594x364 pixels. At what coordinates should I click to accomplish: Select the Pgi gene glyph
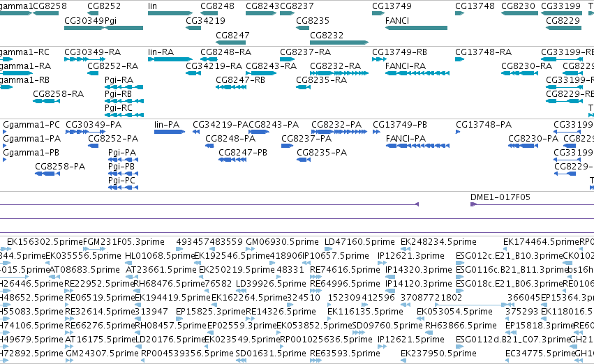pos(124,28)
